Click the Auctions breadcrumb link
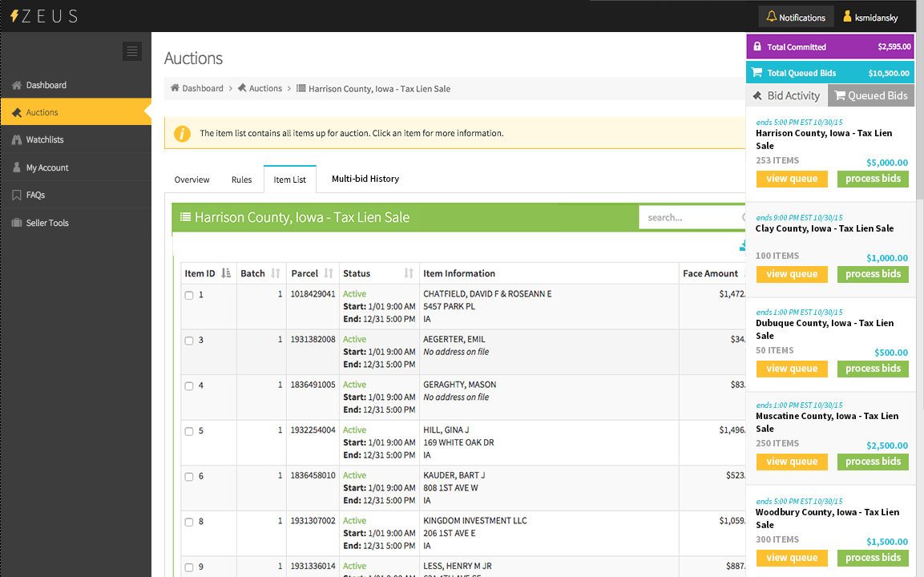This screenshot has width=924, height=577. 265,88
